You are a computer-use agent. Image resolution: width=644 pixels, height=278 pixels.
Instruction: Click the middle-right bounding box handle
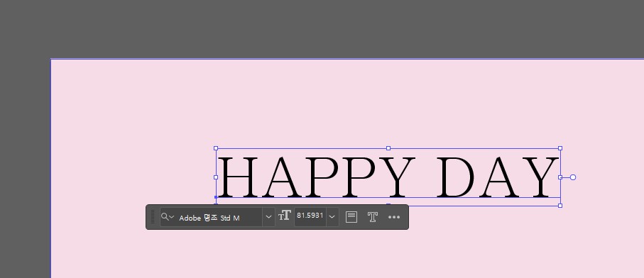pyautogui.click(x=560, y=177)
